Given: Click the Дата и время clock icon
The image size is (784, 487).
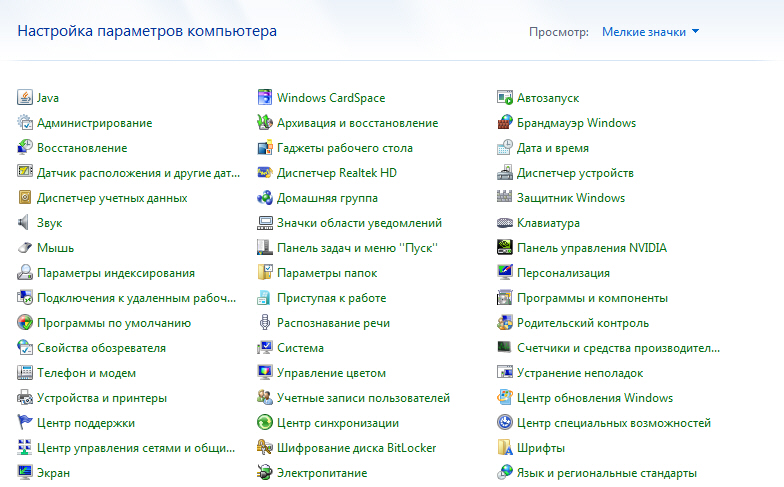Looking at the screenshot, I should (x=506, y=148).
